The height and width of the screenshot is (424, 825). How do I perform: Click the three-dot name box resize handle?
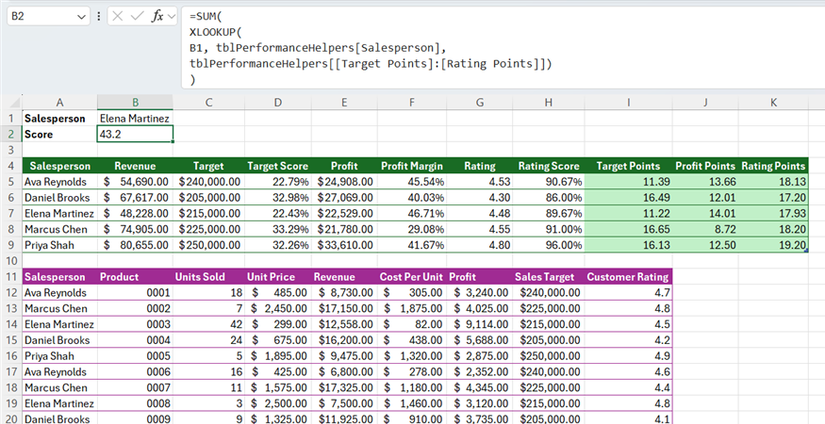[99, 17]
